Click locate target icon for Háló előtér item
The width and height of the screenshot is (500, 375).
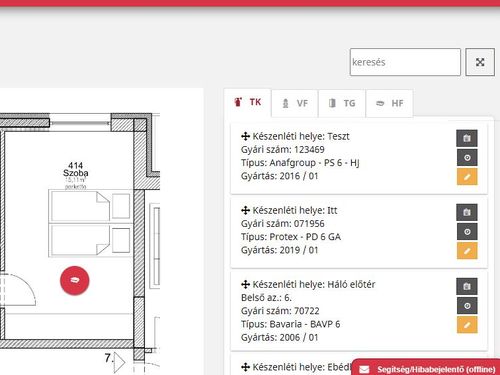(x=467, y=306)
